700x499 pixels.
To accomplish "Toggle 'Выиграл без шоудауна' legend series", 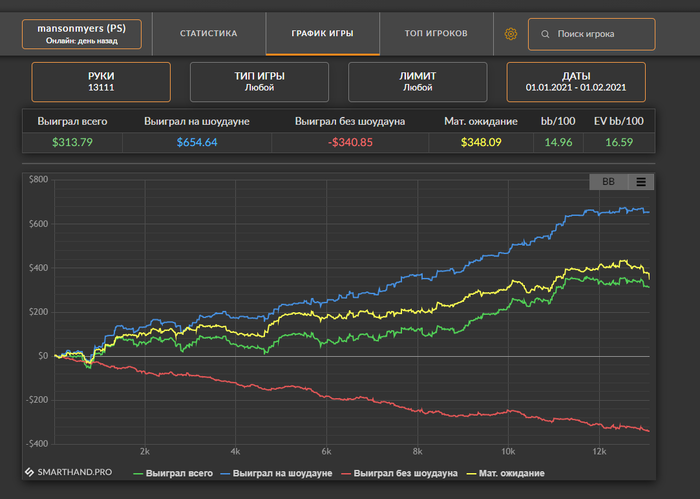I will [x=400, y=473].
